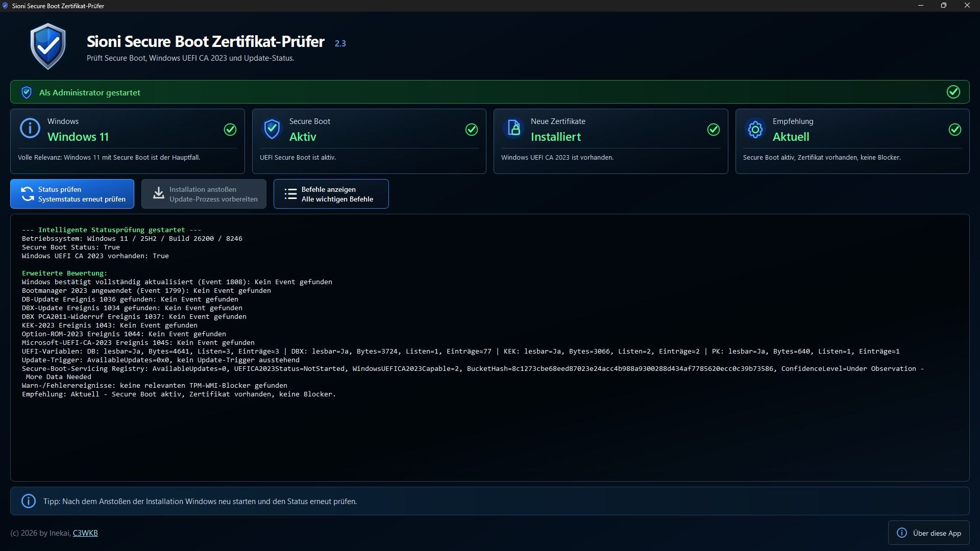Click the '(c) 2026 by Inekai' copyright text
980x551 pixels.
tap(40, 533)
